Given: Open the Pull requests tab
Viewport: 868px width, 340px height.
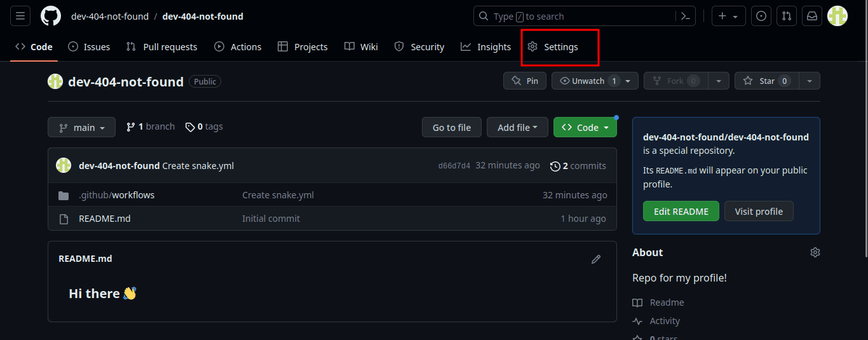Looking at the screenshot, I should pos(161,46).
